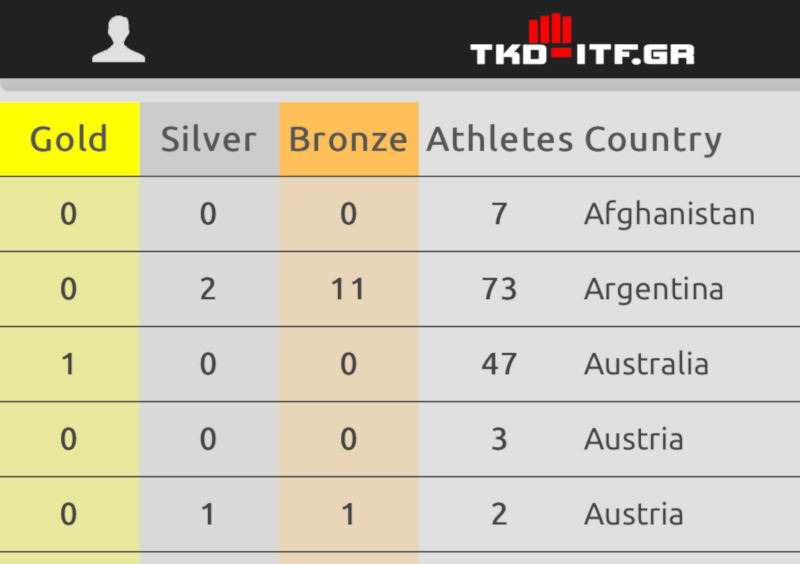This screenshot has height=564, width=800.
Task: Click Argentina's athletes count 73
Action: point(499,289)
